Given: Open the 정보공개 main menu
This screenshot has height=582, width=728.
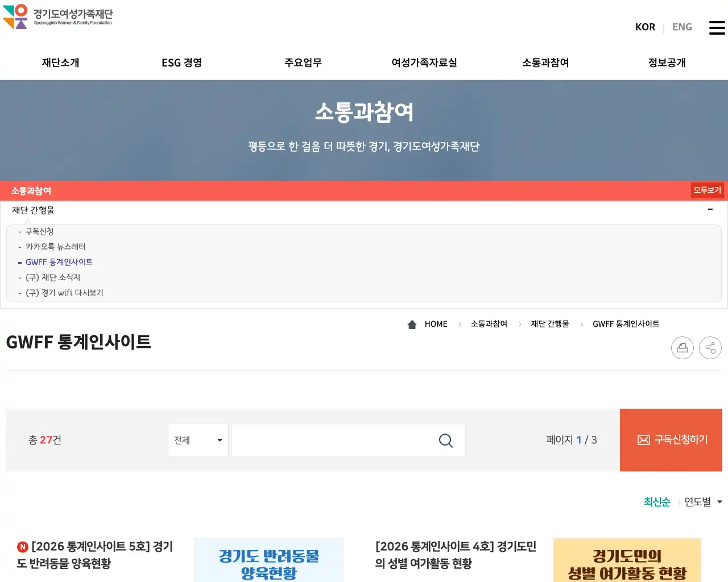Looking at the screenshot, I should coord(667,63).
